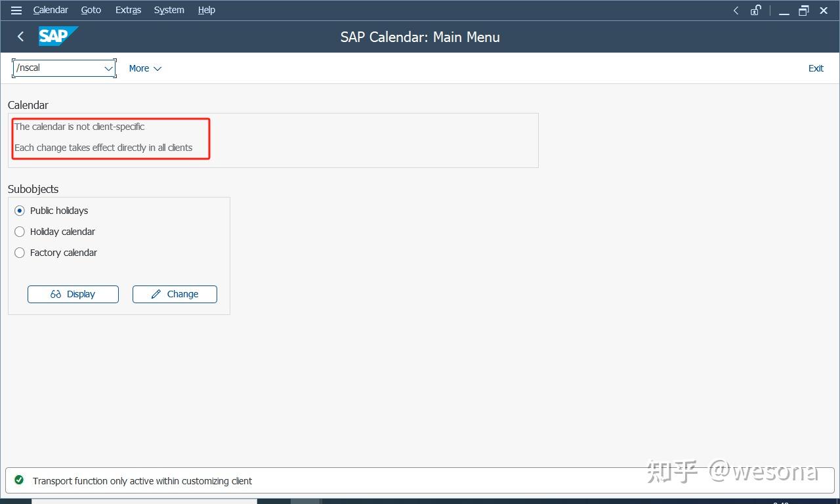Open the Calendar menu
This screenshot has width=840, height=504.
pos(51,10)
